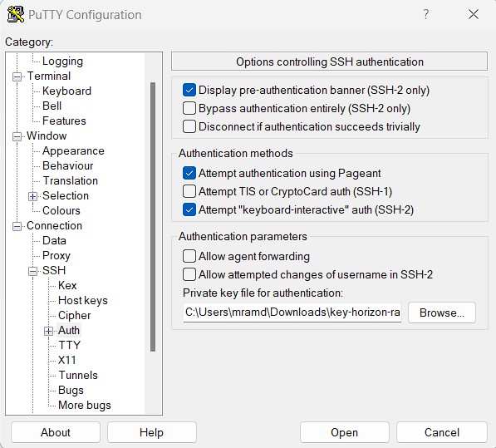Click the Open button to connect
Screen dimensions: 496x448
click(x=344, y=432)
